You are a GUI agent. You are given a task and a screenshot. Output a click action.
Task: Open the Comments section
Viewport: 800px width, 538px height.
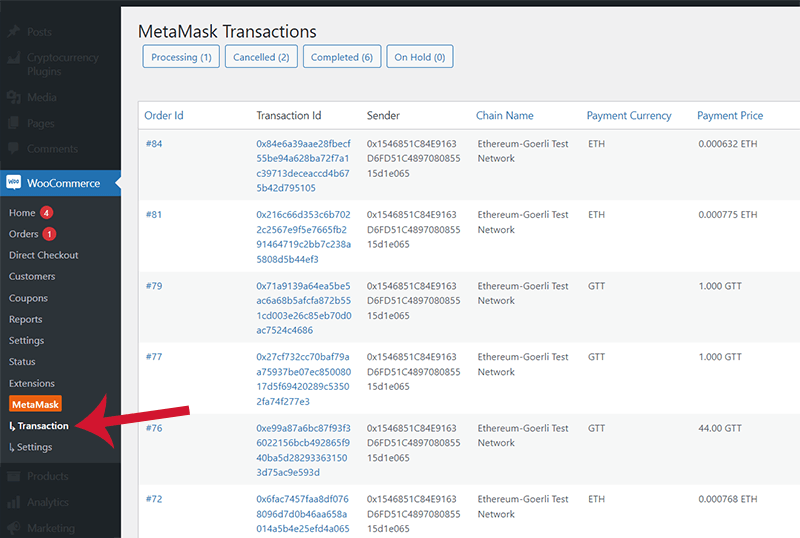[53, 149]
